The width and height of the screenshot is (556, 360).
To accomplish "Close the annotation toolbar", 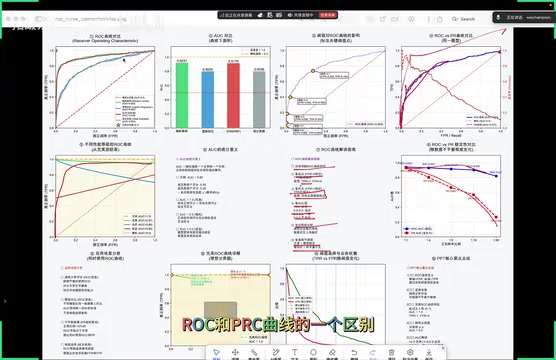I will [x=443, y=348].
